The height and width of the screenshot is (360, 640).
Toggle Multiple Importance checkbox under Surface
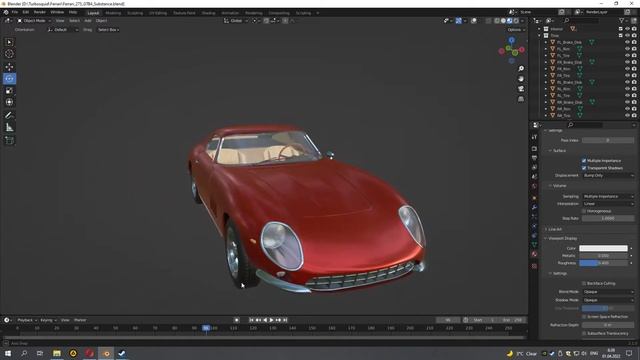[584, 161]
